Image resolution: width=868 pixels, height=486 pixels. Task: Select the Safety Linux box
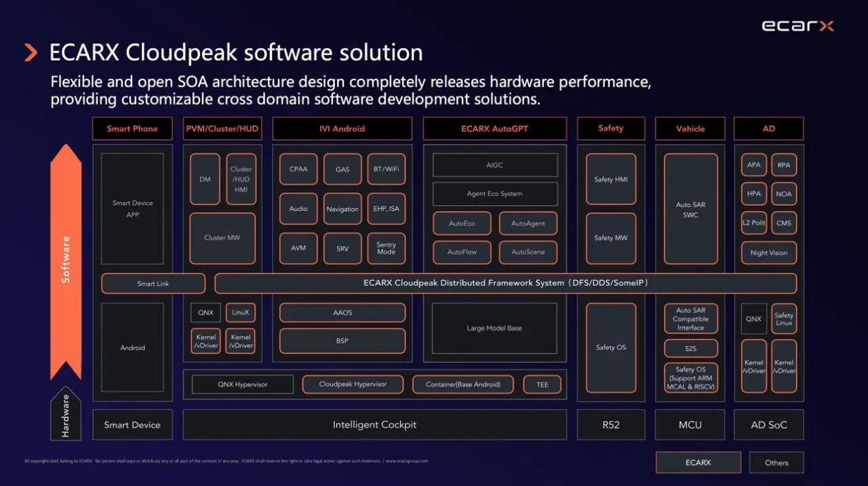(784, 319)
